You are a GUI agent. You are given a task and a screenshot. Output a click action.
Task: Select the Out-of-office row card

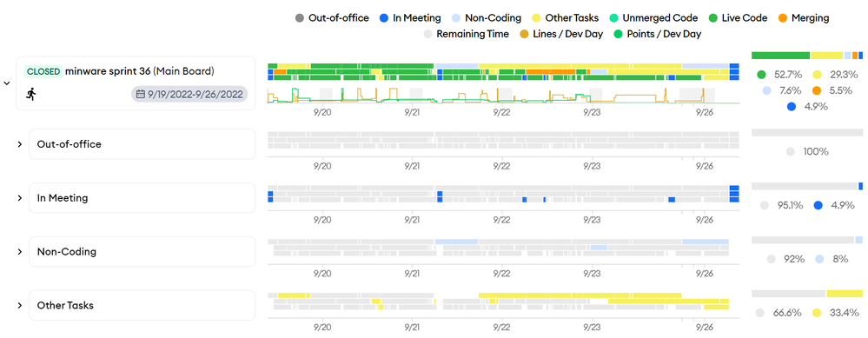(x=142, y=144)
